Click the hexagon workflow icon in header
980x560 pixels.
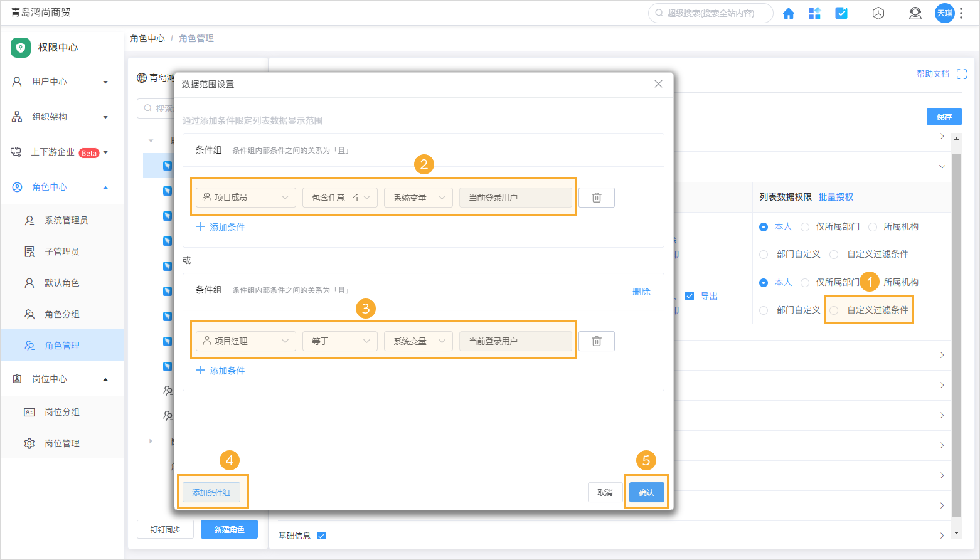click(878, 13)
